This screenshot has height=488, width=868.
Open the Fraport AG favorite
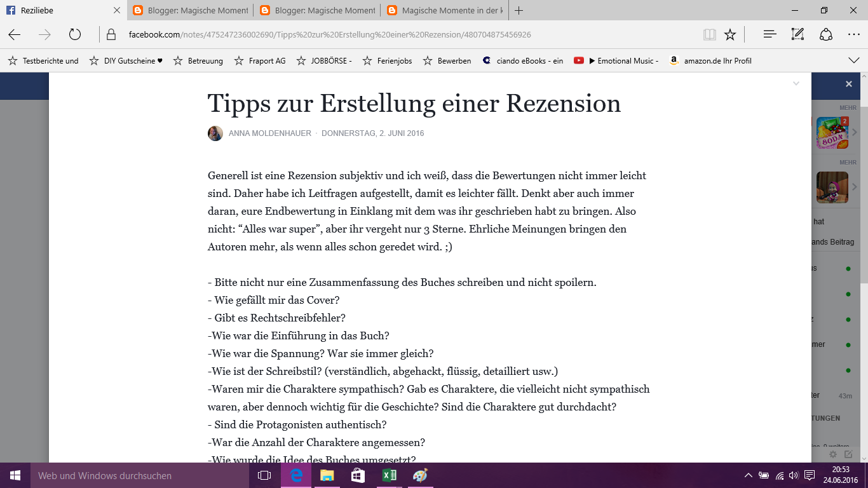(260, 61)
